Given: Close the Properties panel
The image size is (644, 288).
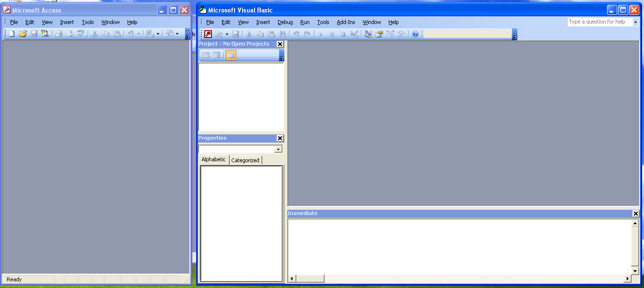Looking at the screenshot, I should (x=280, y=138).
